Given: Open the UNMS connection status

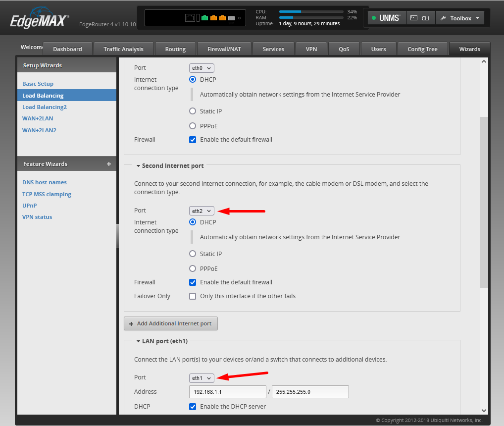Looking at the screenshot, I should click(x=386, y=18).
